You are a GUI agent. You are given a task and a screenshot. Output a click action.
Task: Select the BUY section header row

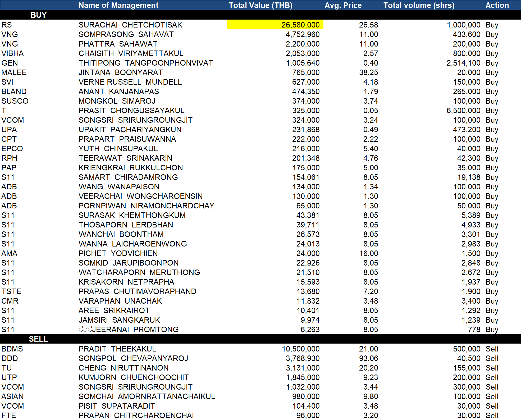coord(260,15)
